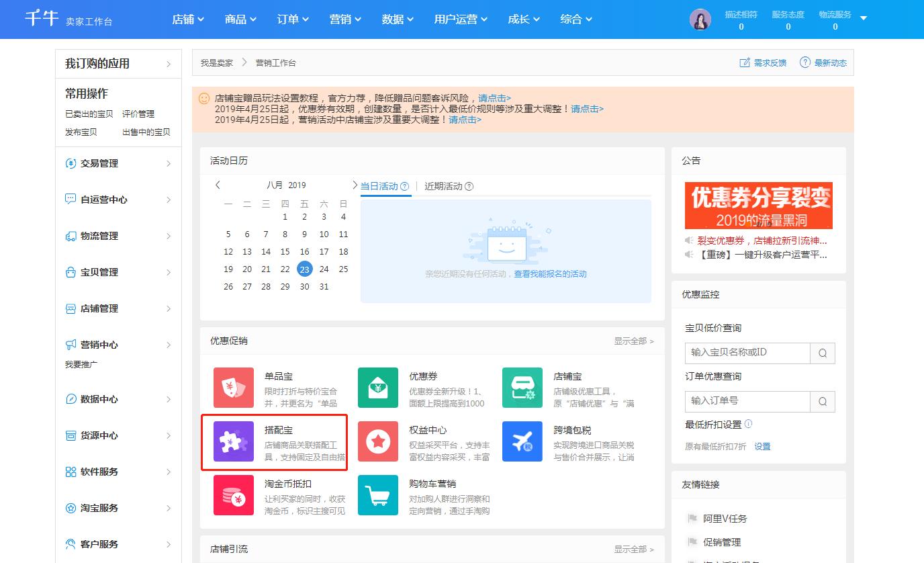
Task: Open the highlighted 搭配宝 bundling tool
Action: [x=233, y=442]
